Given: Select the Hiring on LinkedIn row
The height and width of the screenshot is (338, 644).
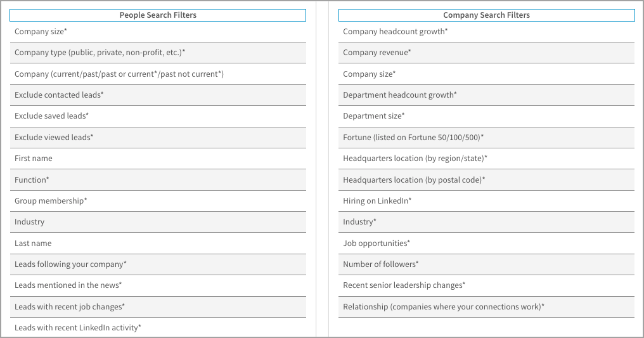Looking at the screenshot, I should pos(377,201).
